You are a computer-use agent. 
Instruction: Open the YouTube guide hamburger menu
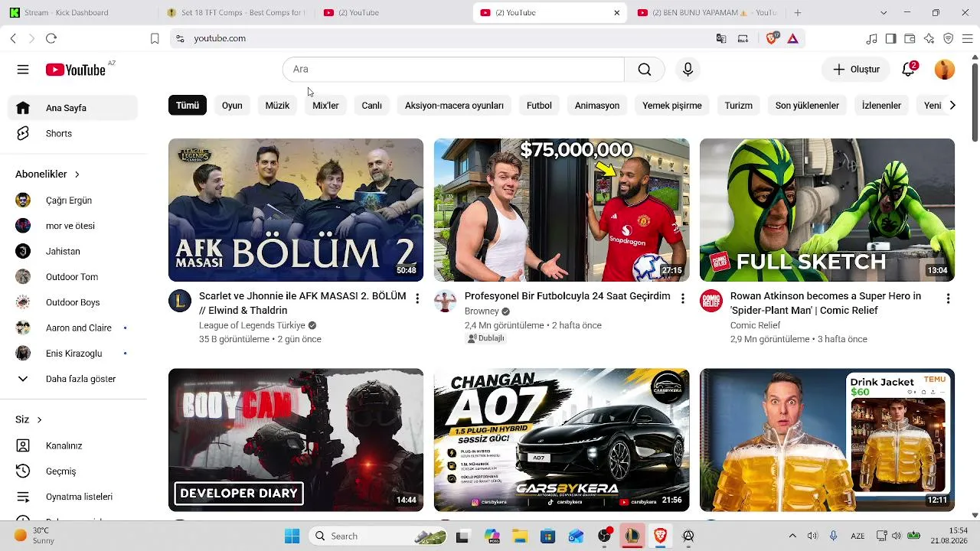pos(23,70)
